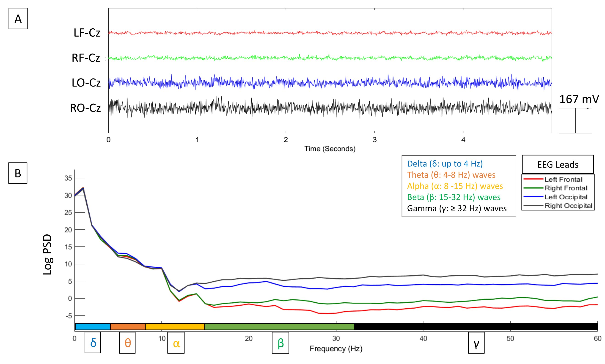Click the yellow alpha band segment
Screen dimensions: 605x364
click(x=175, y=326)
